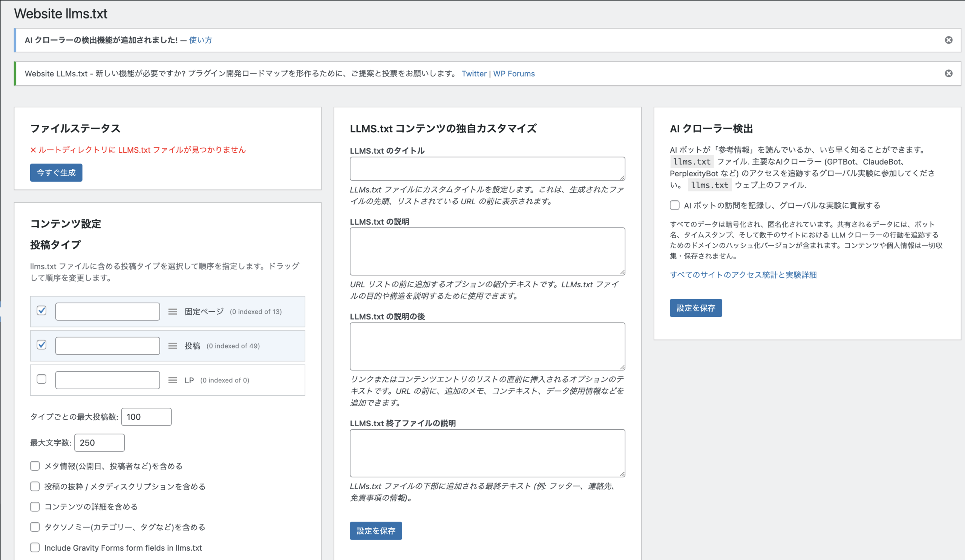Enable 投稿の抜粋 / メタディスクリプションを含める
The height and width of the screenshot is (560, 965).
click(35, 486)
